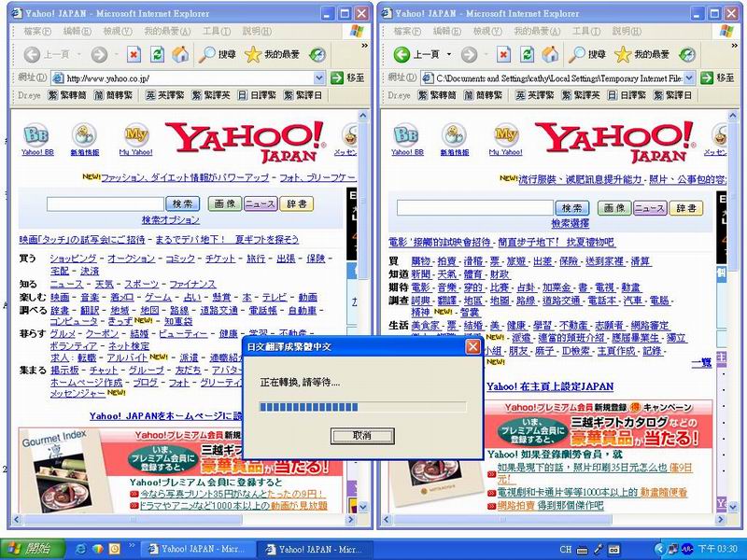Click Dr.eye 繁轉簡 button in left window
Image resolution: width=747 pixels, height=560 pixels.
pyautogui.click(x=67, y=95)
